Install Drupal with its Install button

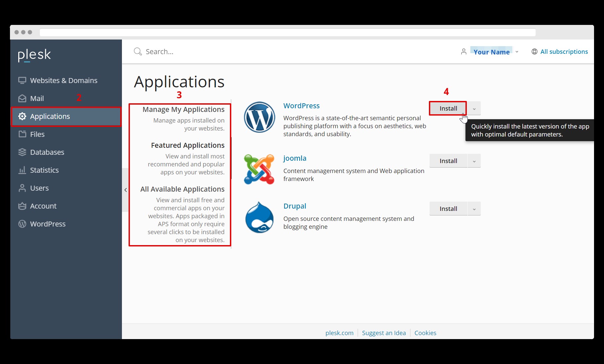click(x=448, y=209)
